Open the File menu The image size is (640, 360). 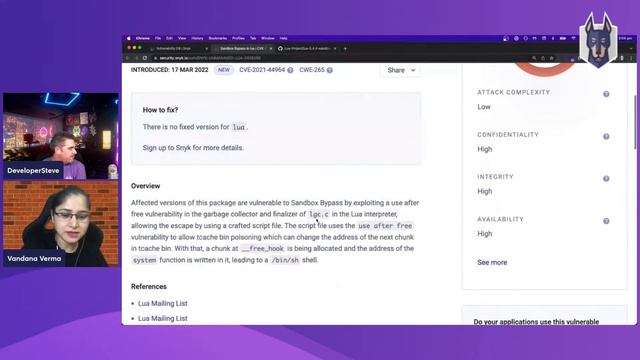point(158,38)
